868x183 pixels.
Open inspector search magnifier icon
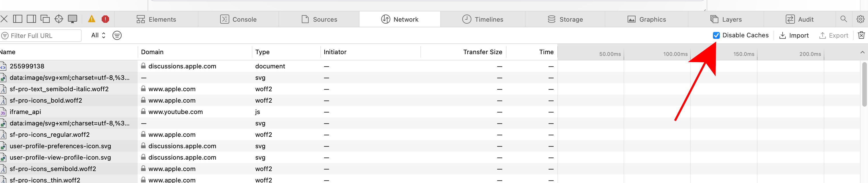(843, 19)
